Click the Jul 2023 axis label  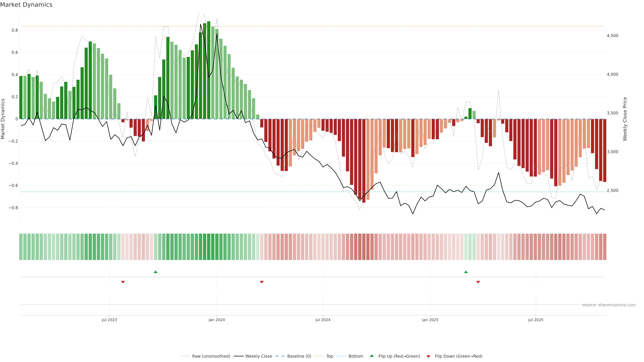(109, 320)
